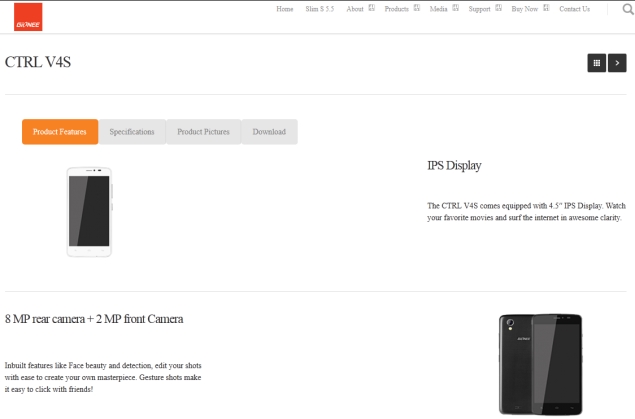This screenshot has width=635, height=419.
Task: Expand the Media submenu arrow
Action: 456,8
